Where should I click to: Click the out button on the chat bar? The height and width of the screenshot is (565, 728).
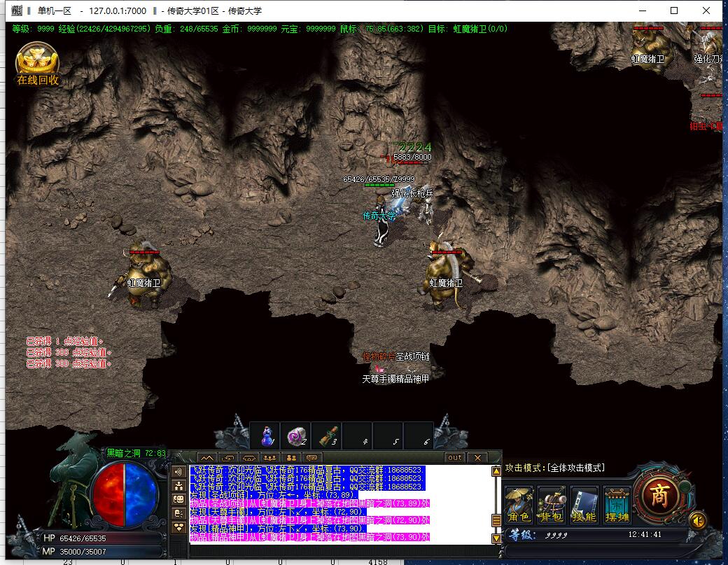click(x=454, y=458)
